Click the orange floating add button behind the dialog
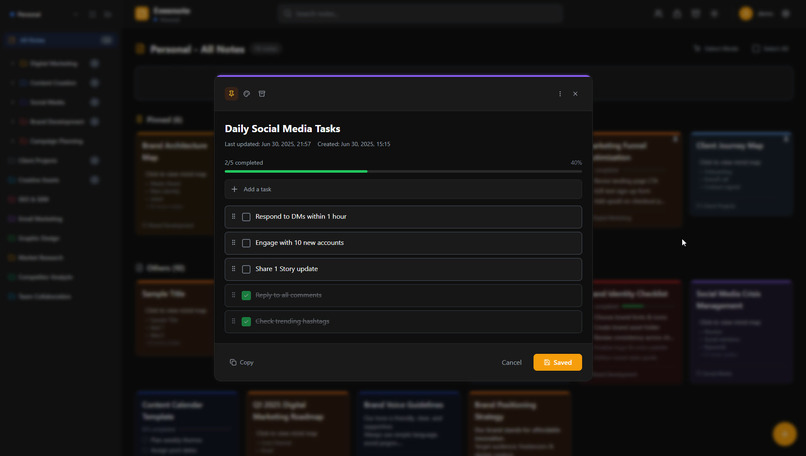 pos(784,434)
